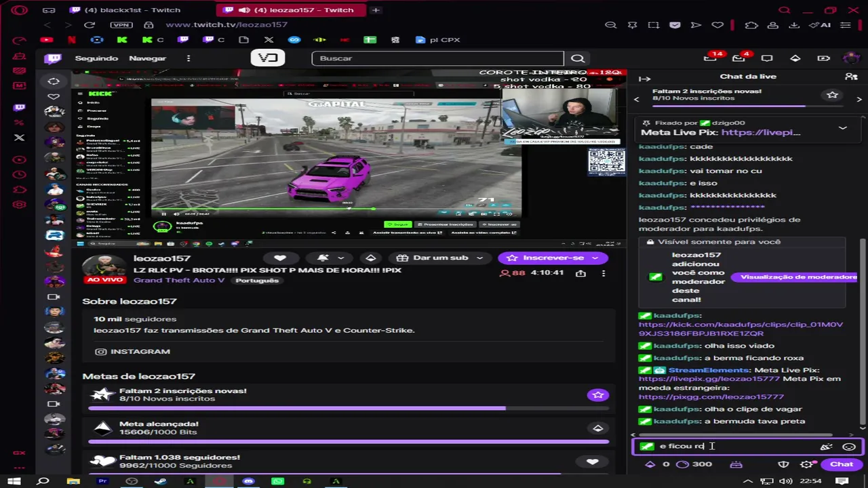Open the chat community users list
The image size is (868, 488).
click(851, 77)
